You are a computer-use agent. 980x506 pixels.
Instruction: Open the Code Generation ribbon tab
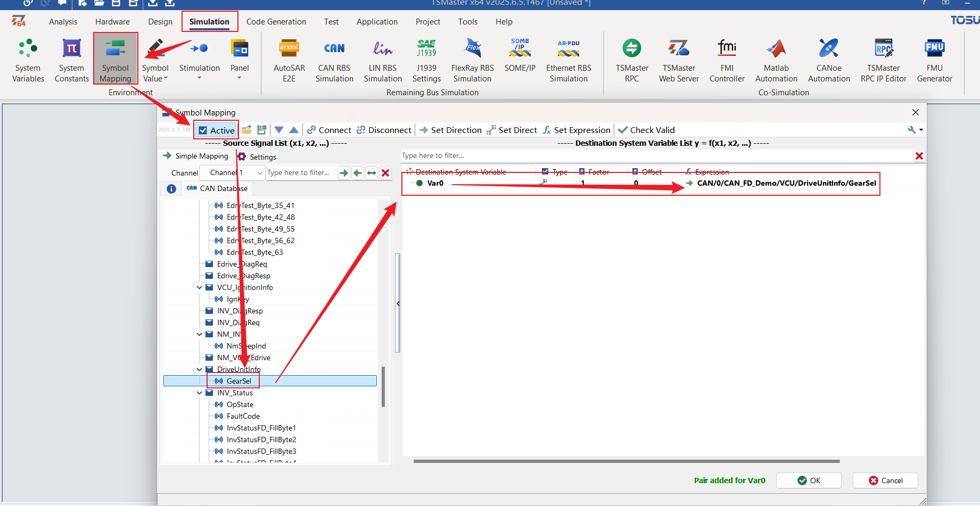pos(276,22)
